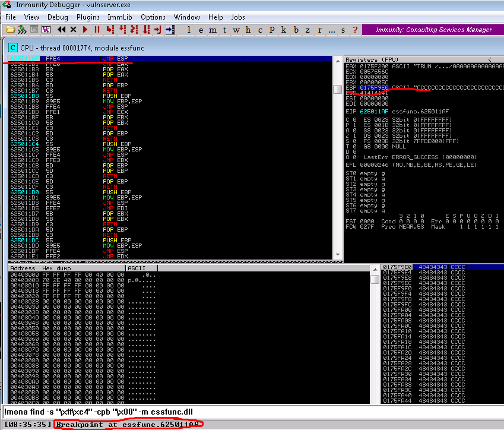Open the ImmLib menu
Image resolution: width=504 pixels, height=430 pixels.
pos(120,17)
